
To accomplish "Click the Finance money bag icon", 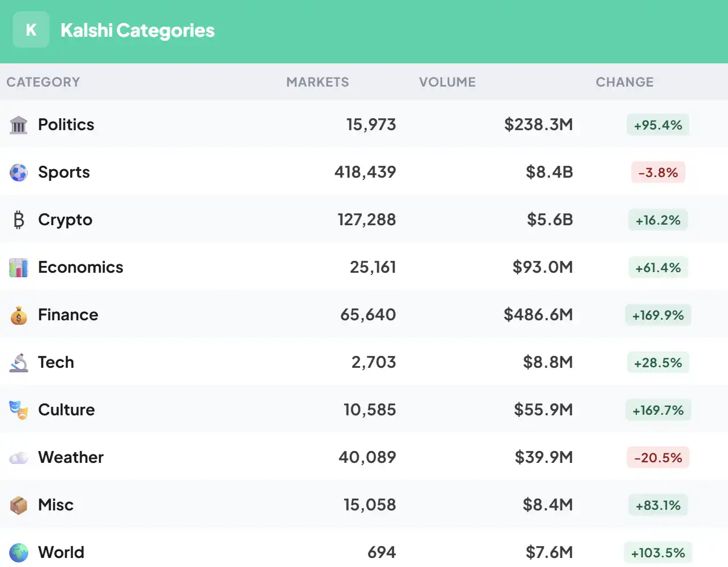I will pos(19,315).
